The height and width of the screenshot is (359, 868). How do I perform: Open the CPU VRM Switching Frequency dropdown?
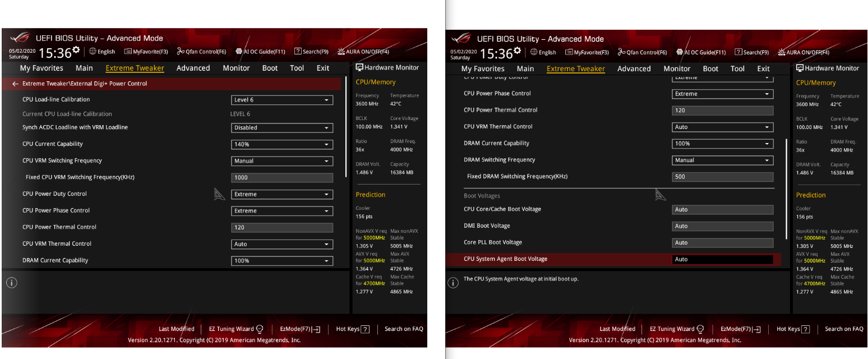(282, 161)
